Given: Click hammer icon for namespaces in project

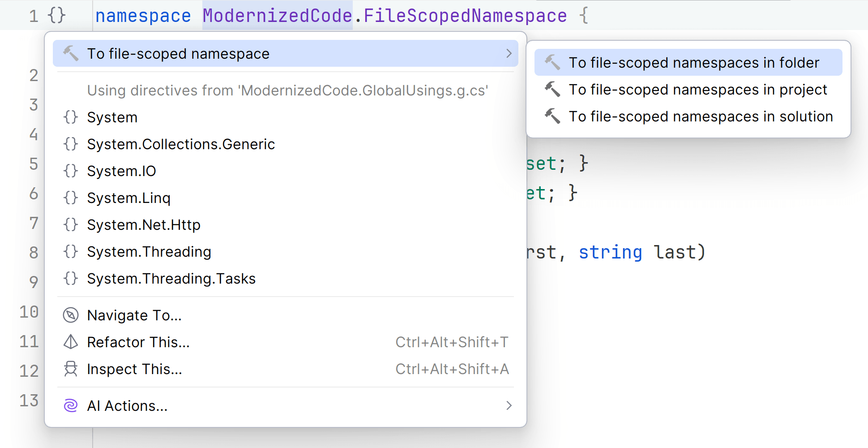Looking at the screenshot, I should (x=553, y=89).
